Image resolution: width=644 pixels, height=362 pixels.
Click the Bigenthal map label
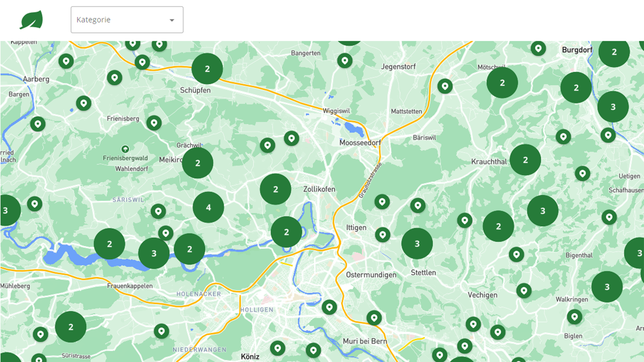point(579,255)
